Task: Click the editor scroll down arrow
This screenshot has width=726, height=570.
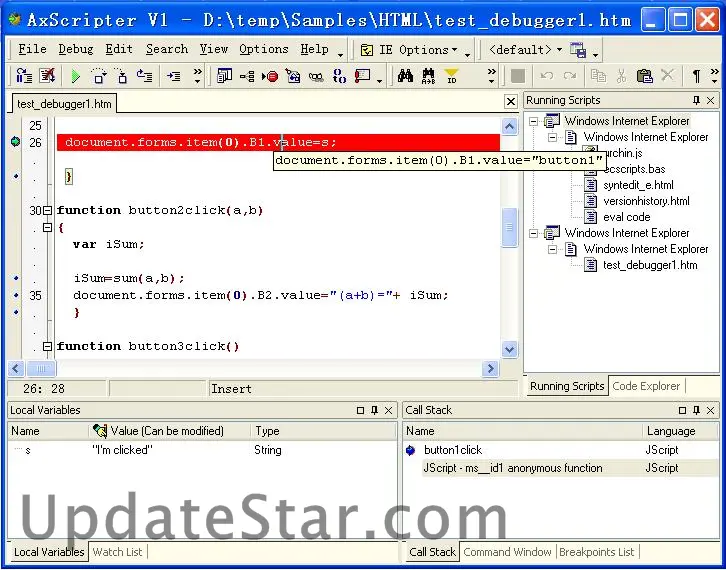Action: [509, 349]
